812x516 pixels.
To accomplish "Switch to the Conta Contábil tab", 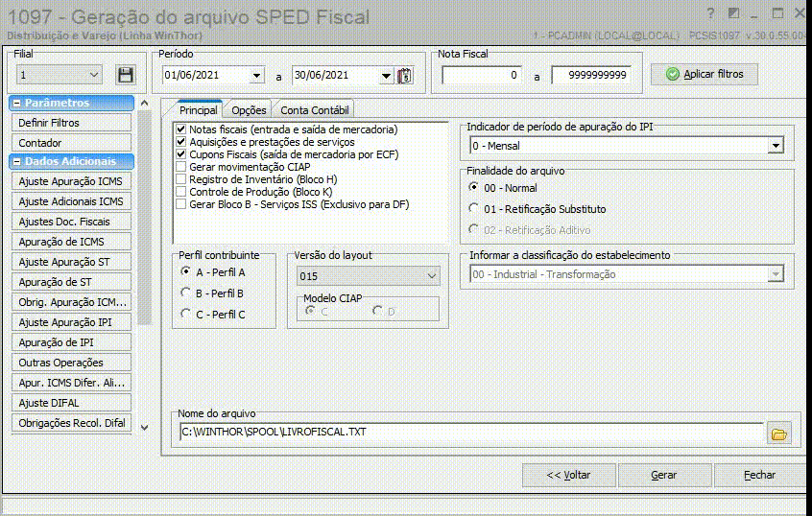I will (315, 110).
